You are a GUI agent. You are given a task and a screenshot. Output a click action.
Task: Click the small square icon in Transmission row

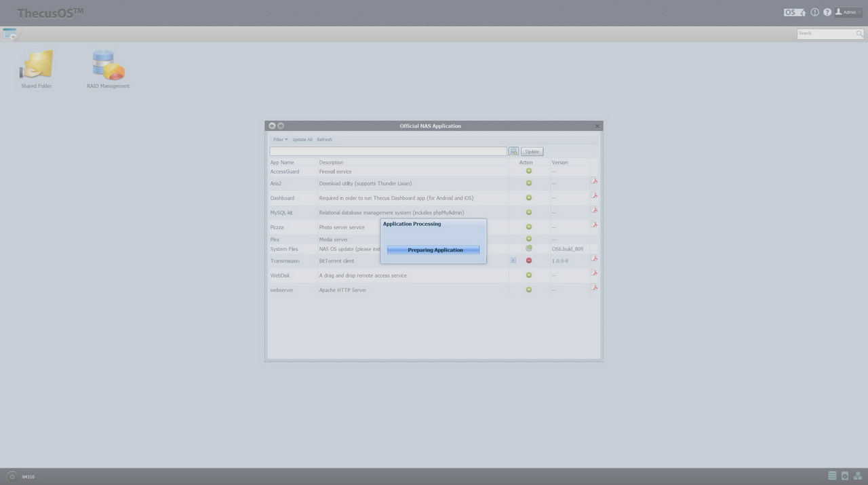513,260
